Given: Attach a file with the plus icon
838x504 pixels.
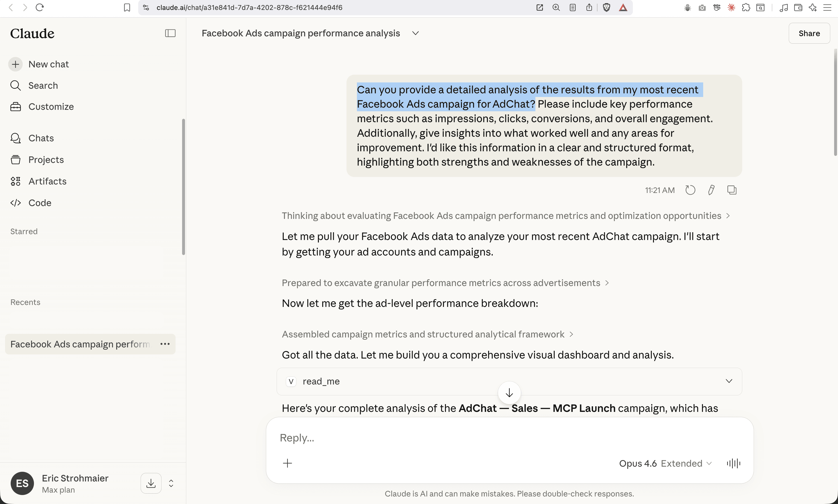Looking at the screenshot, I should [288, 463].
